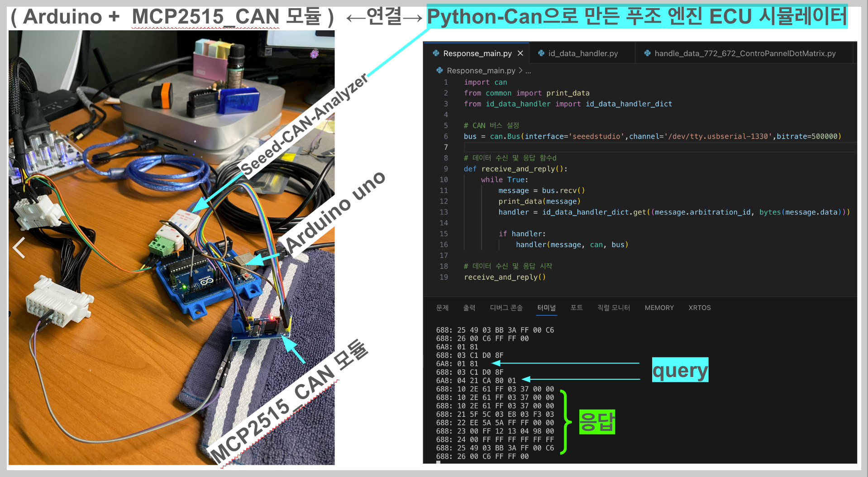Open the 출력 panel tab

tap(469, 308)
